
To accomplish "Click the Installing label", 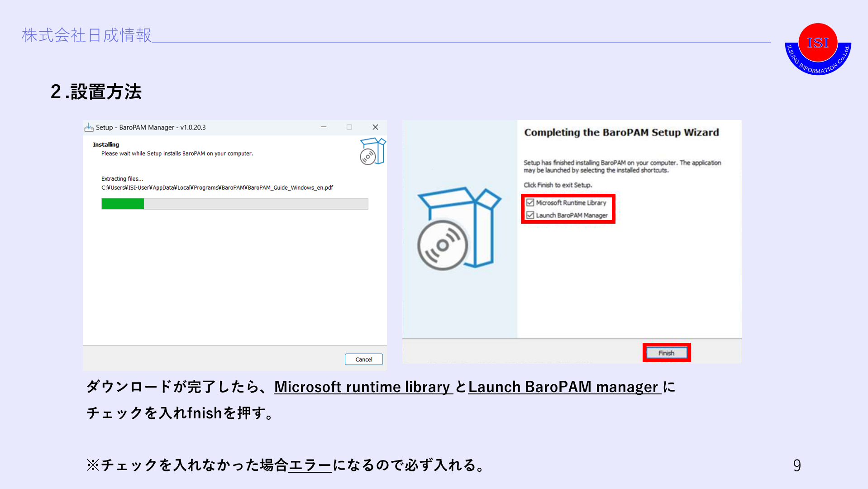I will pyautogui.click(x=106, y=144).
